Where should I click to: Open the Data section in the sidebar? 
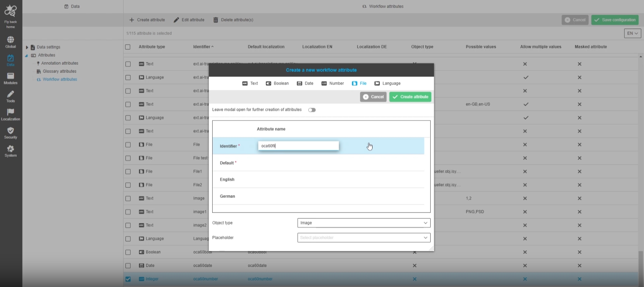10,60
